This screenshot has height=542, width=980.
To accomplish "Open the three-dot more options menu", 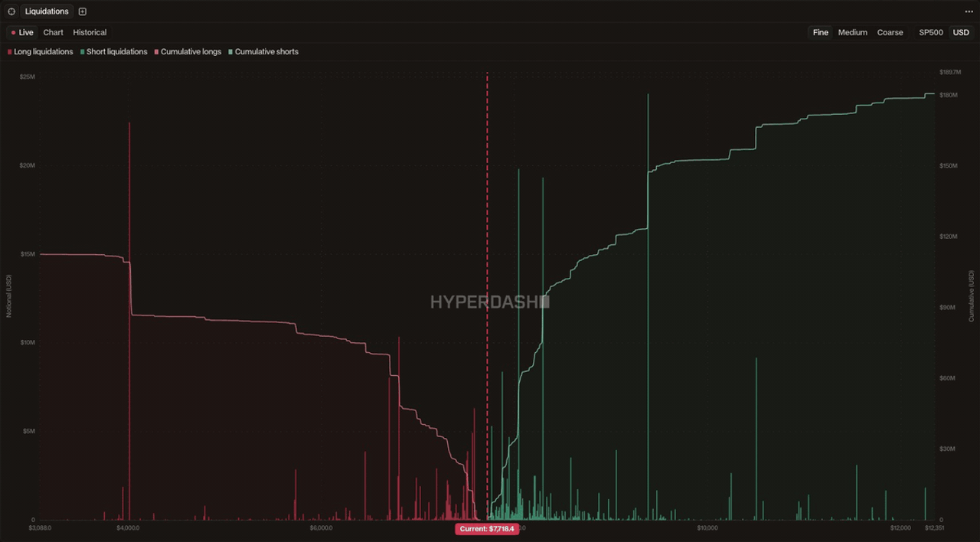I will [969, 11].
